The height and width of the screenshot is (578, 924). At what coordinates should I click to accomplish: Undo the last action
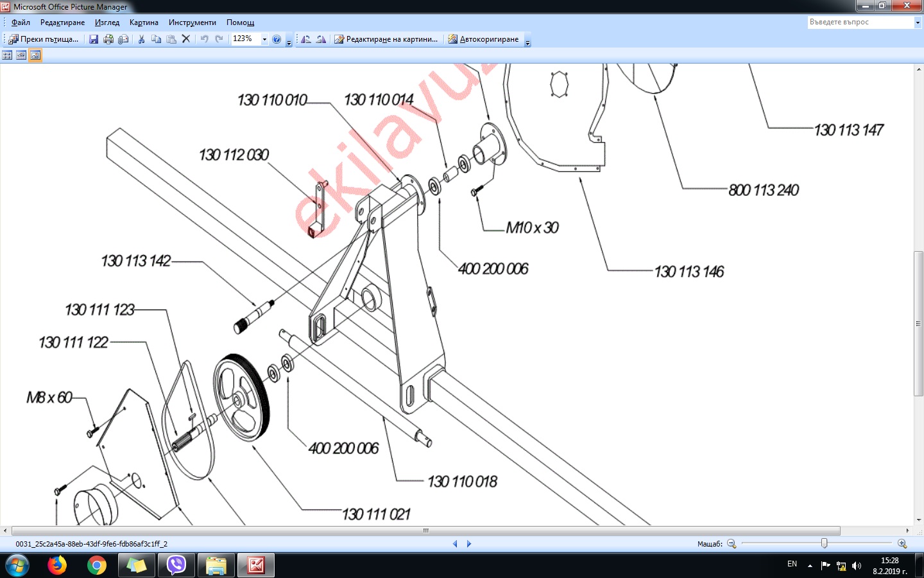(204, 39)
